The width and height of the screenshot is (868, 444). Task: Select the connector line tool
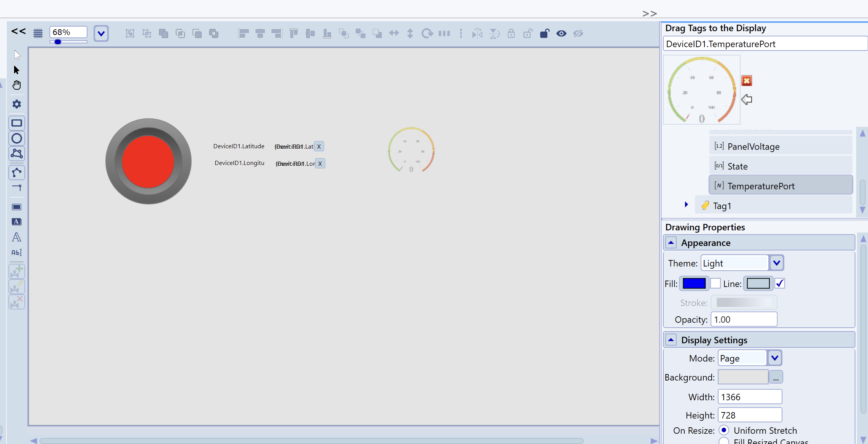coord(17,188)
